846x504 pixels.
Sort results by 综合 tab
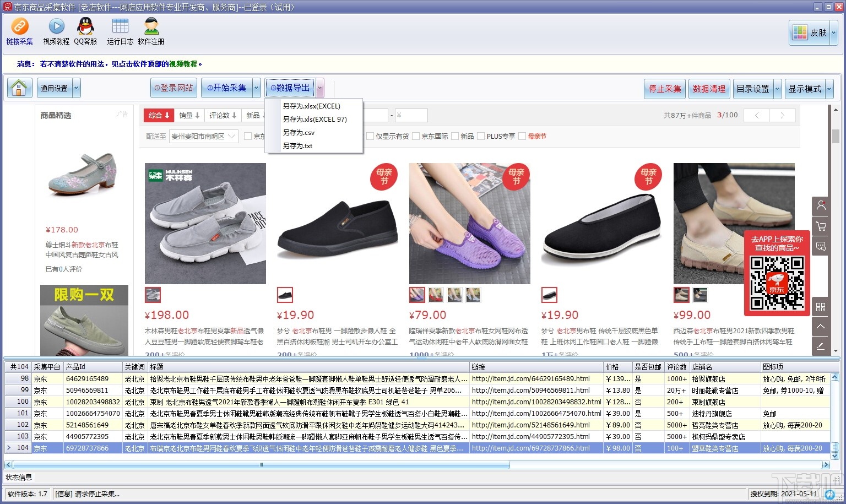[159, 115]
